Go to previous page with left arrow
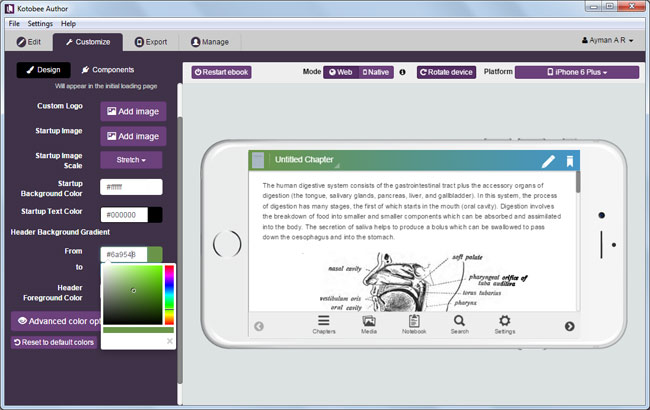 click(259, 326)
